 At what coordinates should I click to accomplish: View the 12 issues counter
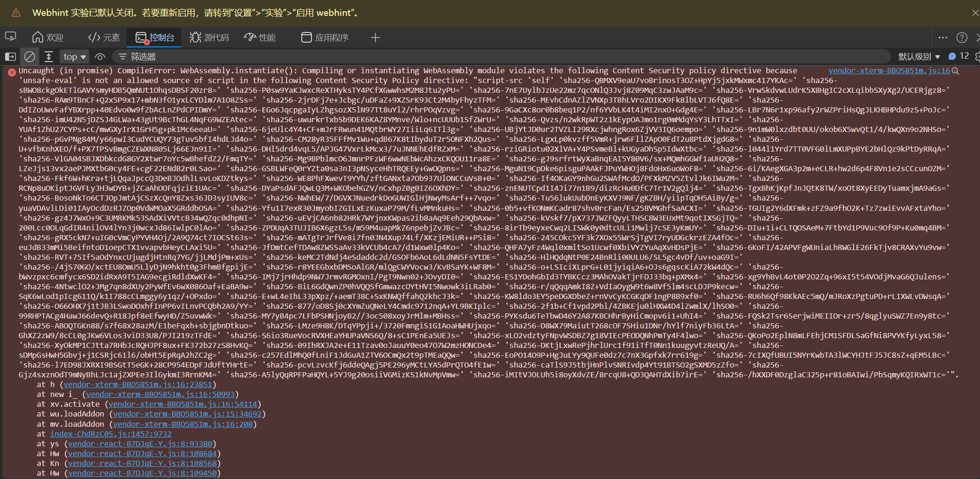959,56
